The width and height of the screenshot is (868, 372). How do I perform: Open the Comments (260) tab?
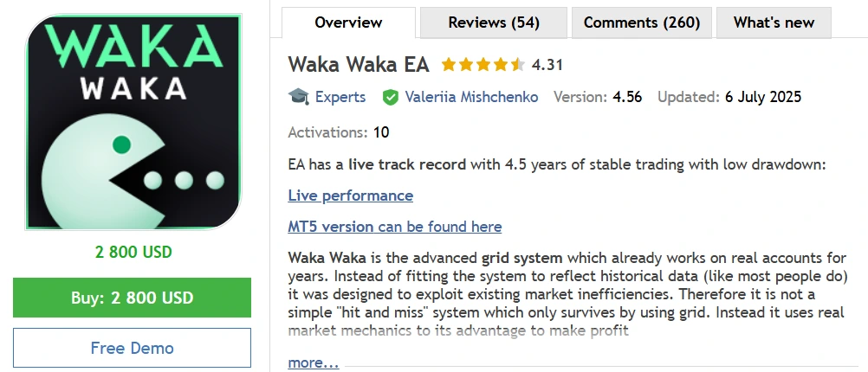[641, 23]
